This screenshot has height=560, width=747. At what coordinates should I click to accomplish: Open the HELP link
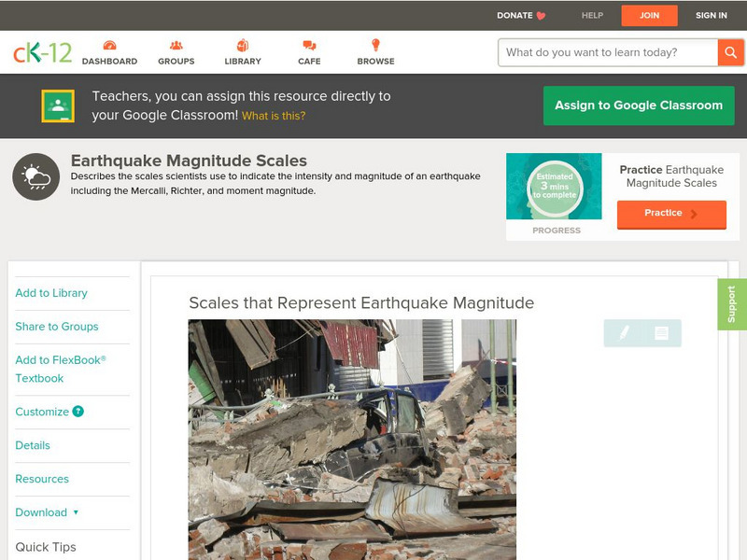click(x=592, y=15)
